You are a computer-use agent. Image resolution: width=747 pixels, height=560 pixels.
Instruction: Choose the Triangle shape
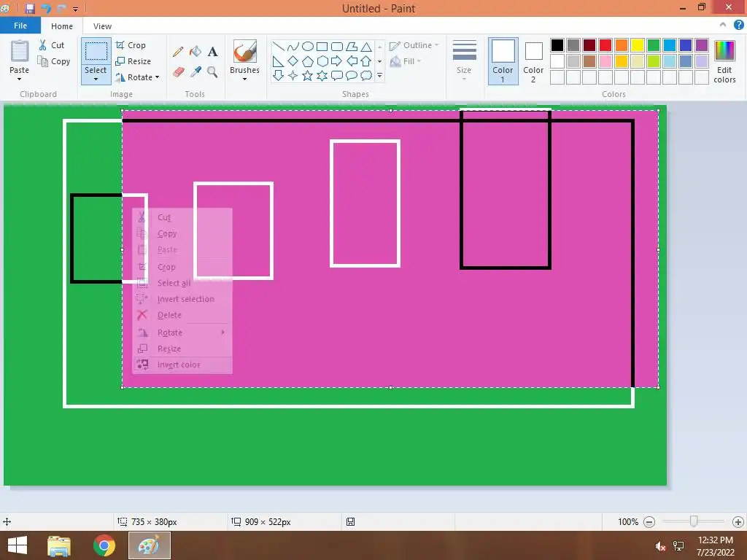tap(366, 46)
